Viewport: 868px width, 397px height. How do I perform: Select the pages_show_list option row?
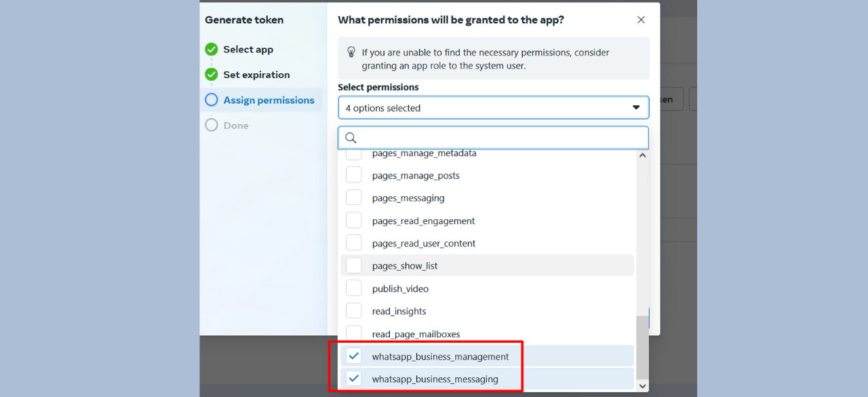point(487,265)
